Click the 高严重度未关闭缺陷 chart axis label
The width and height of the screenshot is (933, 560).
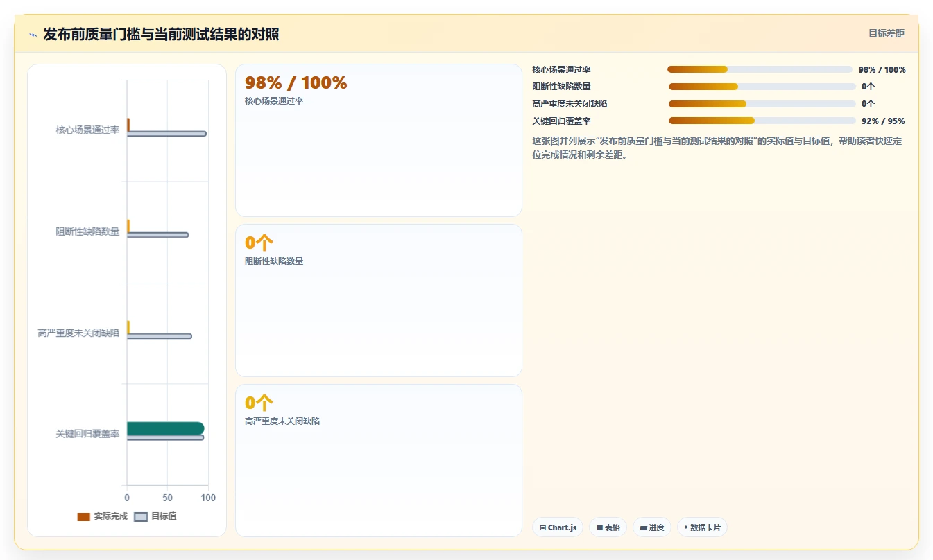coord(78,333)
